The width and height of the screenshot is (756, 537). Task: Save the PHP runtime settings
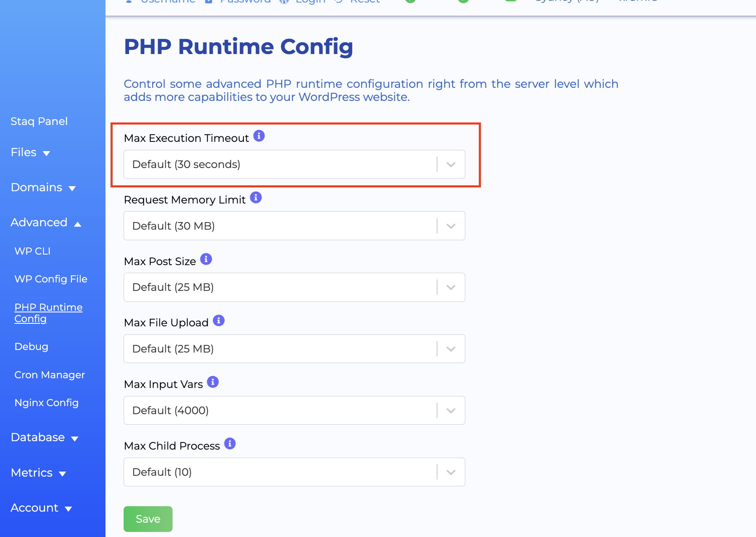[x=148, y=519]
